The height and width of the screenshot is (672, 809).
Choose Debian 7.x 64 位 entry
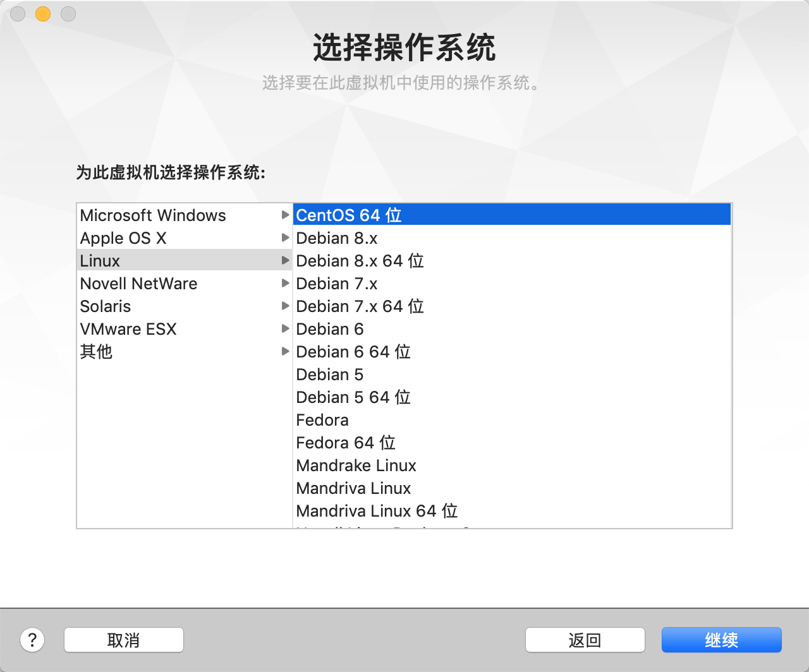[x=512, y=306]
